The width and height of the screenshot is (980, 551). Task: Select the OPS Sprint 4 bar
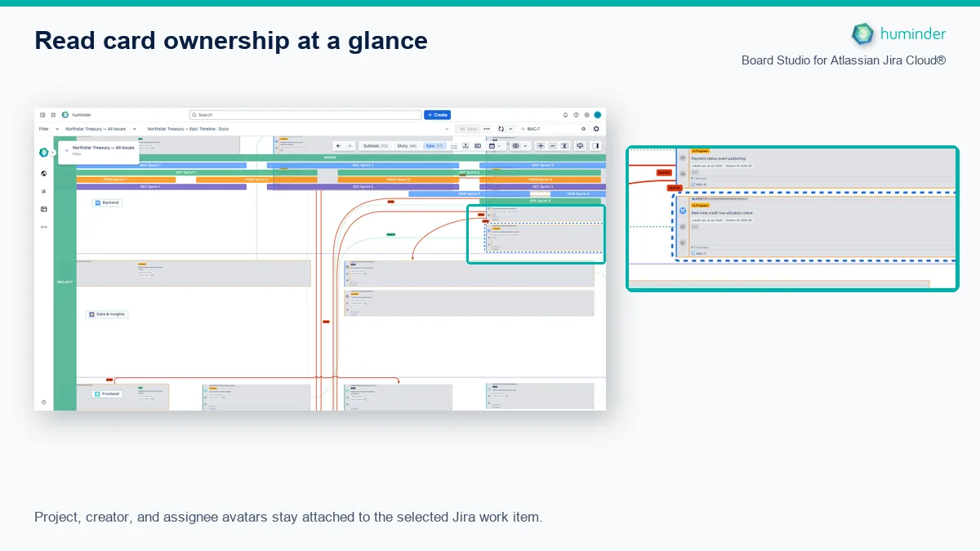540,201
